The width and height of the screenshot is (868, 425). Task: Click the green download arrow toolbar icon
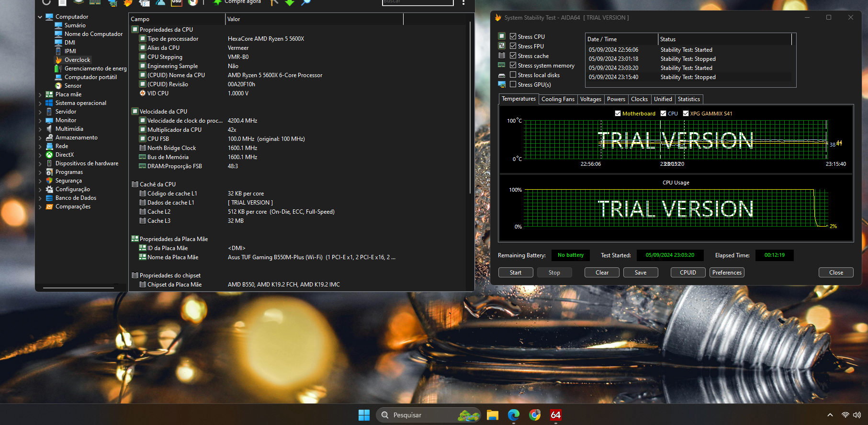(290, 2)
